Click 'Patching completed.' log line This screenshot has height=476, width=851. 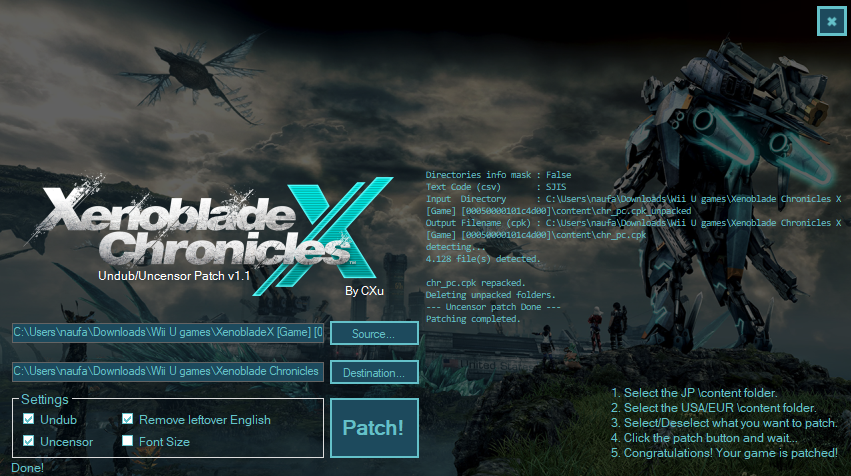[x=473, y=319]
